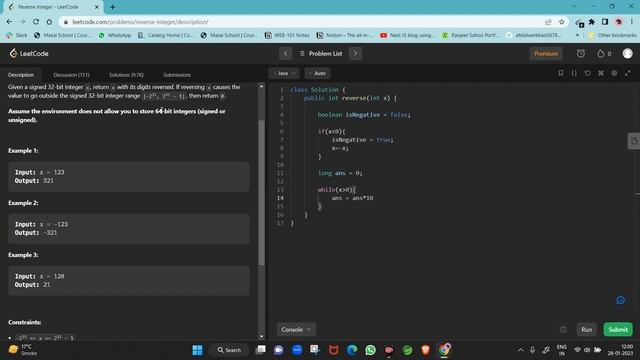Switch to the Description tab
Image resolution: width=640 pixels, height=360 pixels.
[21, 75]
